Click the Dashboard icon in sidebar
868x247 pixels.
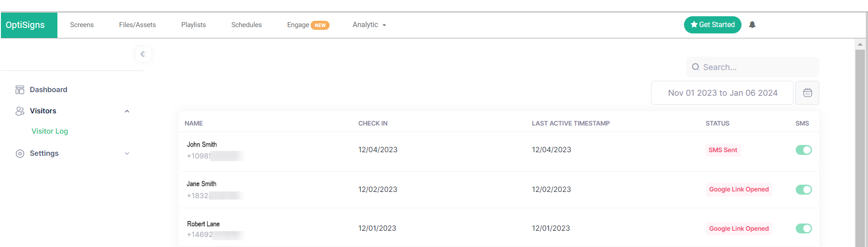[x=20, y=90]
